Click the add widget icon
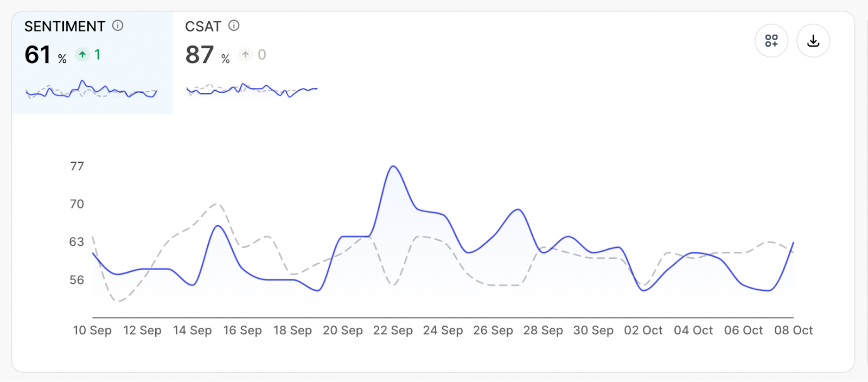Image resolution: width=868 pixels, height=382 pixels. click(771, 40)
